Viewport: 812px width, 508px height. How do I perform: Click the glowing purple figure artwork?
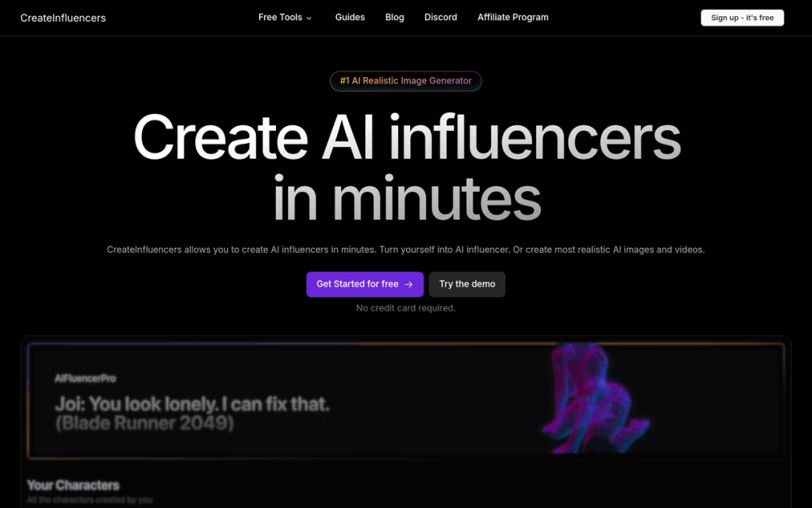(x=594, y=398)
